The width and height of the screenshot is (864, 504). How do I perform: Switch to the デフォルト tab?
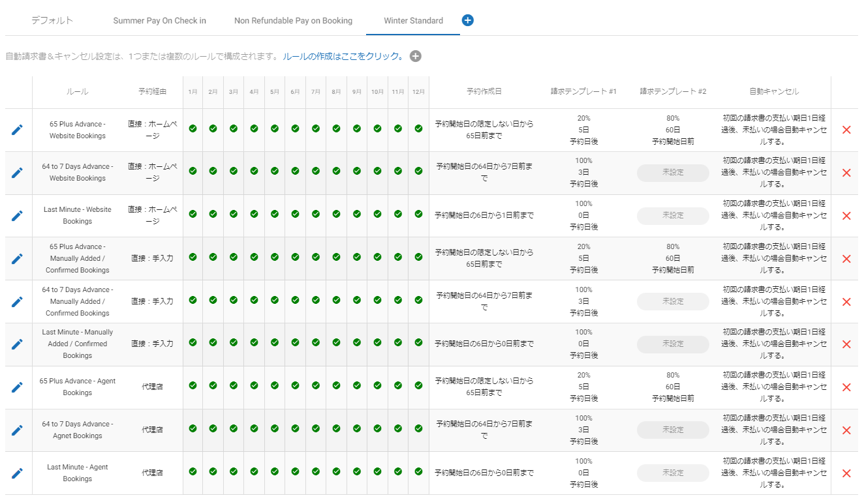pyautogui.click(x=52, y=20)
